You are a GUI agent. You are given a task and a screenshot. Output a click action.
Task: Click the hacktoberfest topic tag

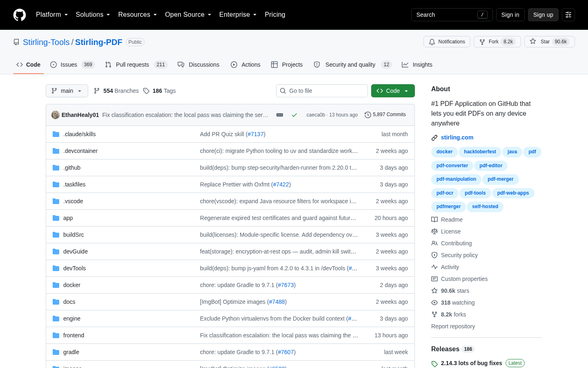[480, 152]
